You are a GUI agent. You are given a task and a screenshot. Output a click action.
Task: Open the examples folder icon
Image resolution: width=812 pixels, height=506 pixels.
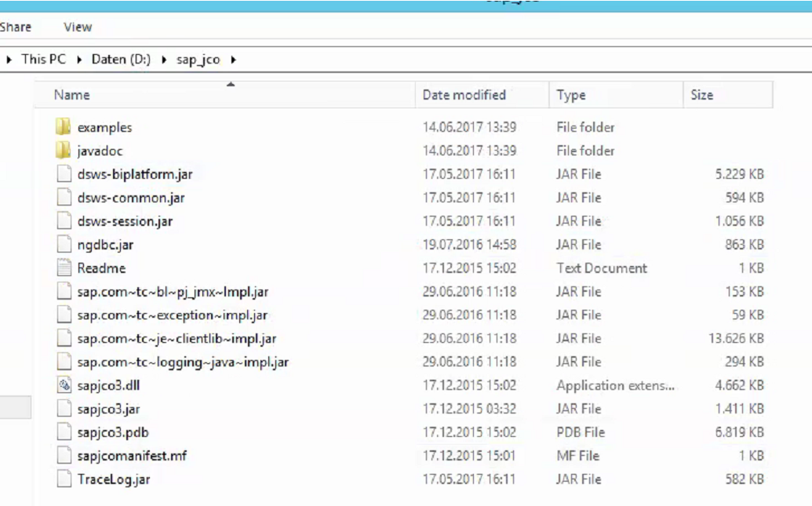[x=64, y=127]
